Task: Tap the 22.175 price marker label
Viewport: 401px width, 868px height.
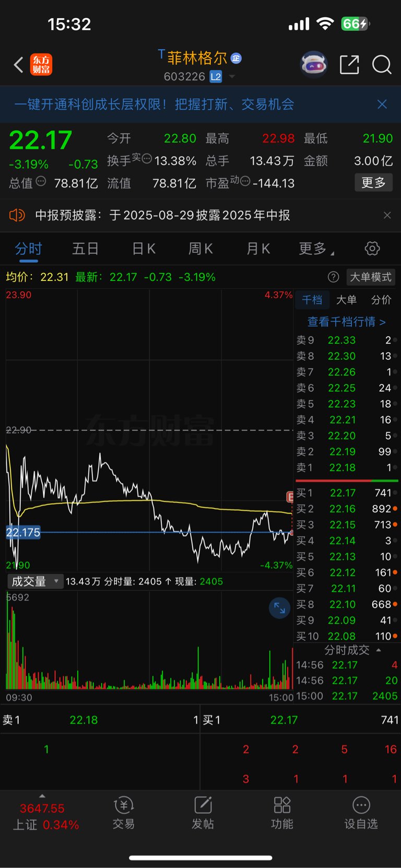Action: 23,533
